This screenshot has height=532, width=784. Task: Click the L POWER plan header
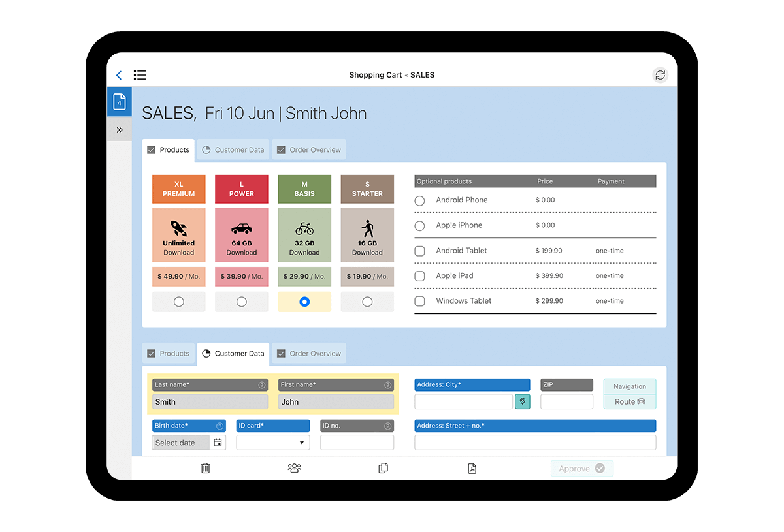(x=242, y=189)
